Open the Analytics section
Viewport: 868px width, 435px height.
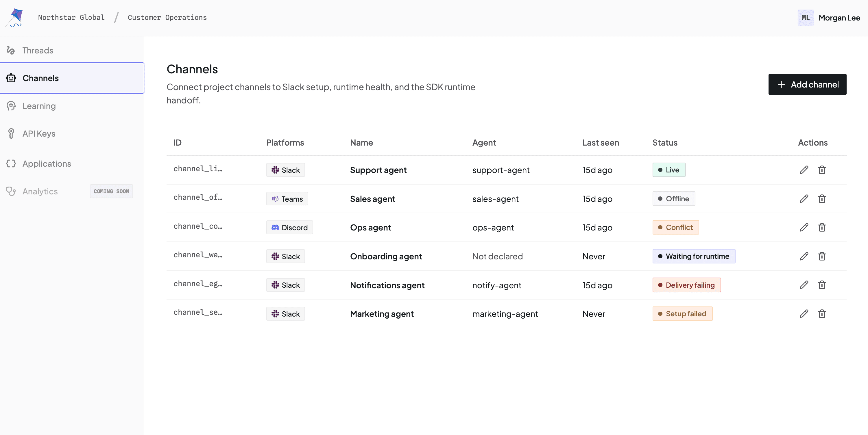point(72,191)
